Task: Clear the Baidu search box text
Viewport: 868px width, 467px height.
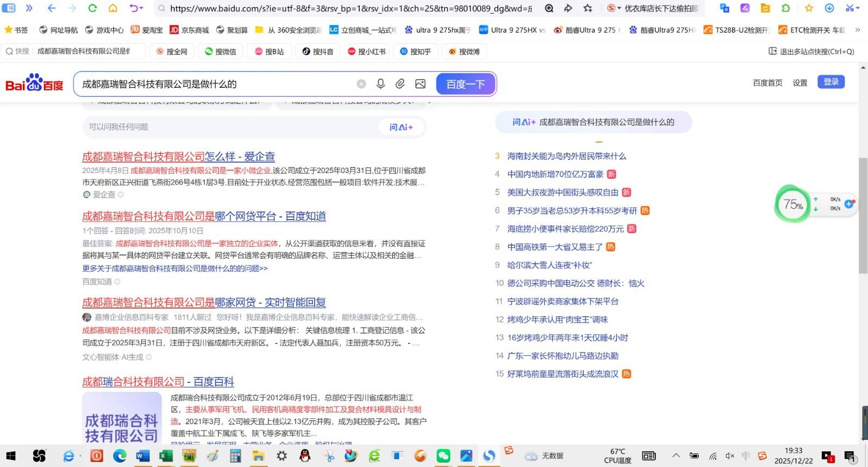Action: (361, 84)
